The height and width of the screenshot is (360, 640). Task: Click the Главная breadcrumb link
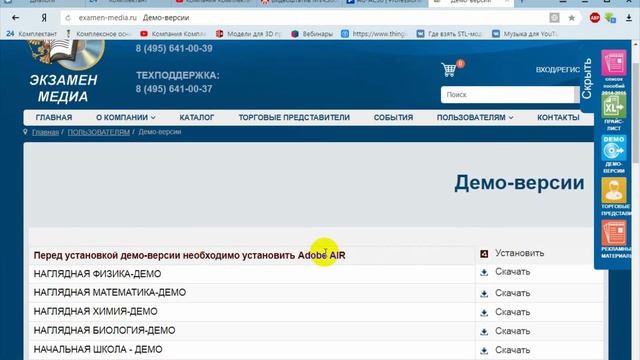(45, 132)
